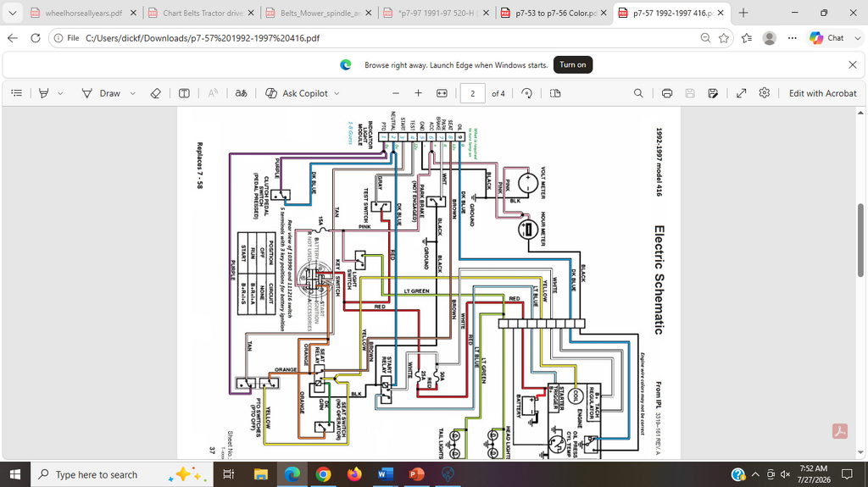Open the notification center
This screenshot has height=487, width=868.
point(847,474)
